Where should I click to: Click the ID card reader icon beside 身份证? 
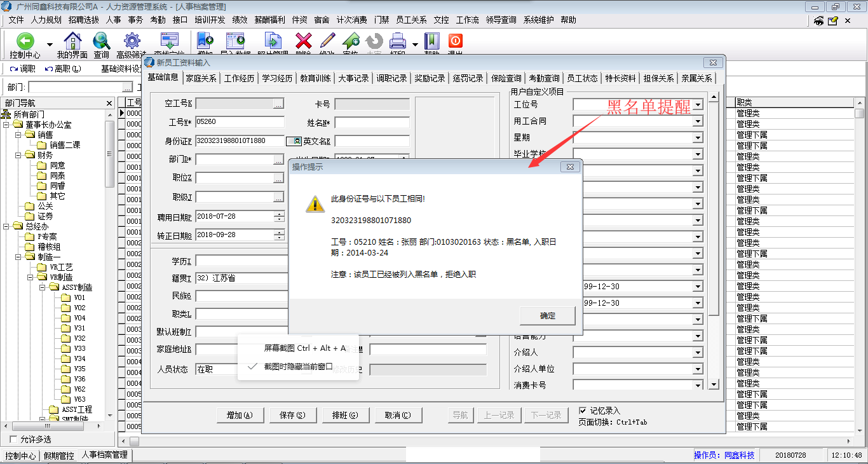[293, 141]
